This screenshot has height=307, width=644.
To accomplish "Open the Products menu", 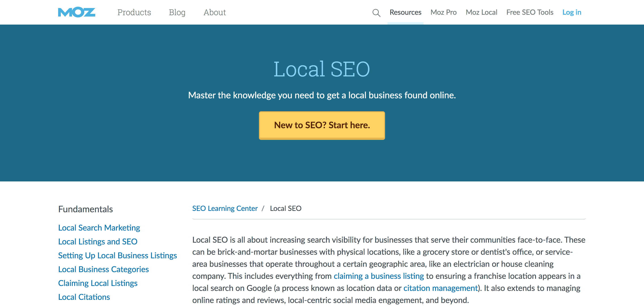I will click(134, 12).
